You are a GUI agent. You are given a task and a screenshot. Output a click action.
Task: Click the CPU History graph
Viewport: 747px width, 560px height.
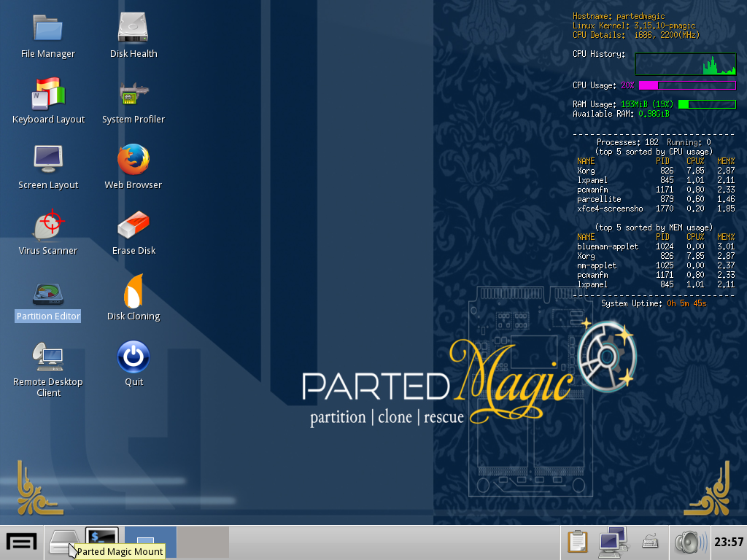click(x=686, y=64)
